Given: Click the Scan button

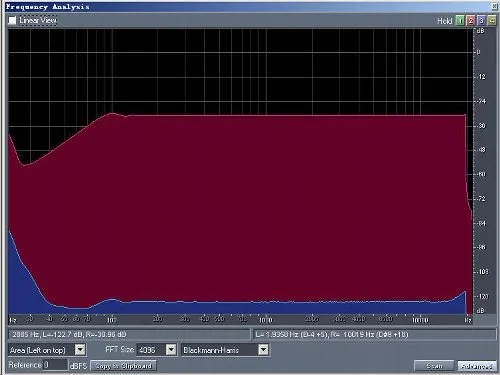Looking at the screenshot, I should pyautogui.click(x=434, y=366).
